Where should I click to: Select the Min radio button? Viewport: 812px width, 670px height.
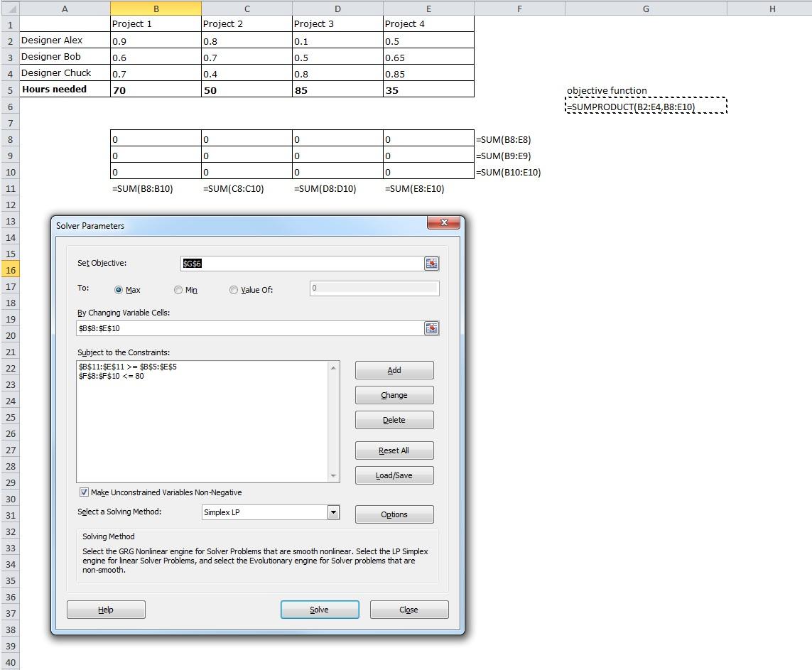click(x=178, y=290)
